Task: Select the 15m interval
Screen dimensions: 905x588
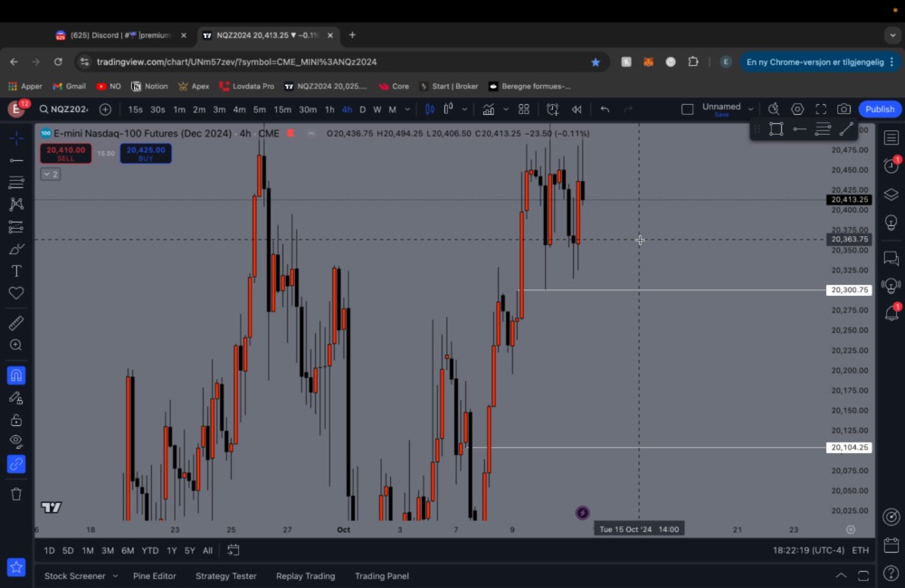Action: click(x=282, y=109)
